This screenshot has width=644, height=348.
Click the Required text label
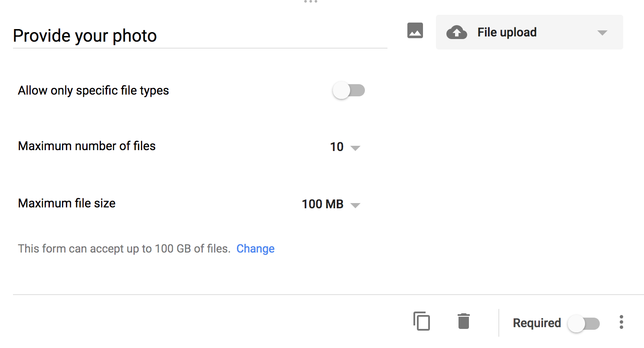click(537, 323)
